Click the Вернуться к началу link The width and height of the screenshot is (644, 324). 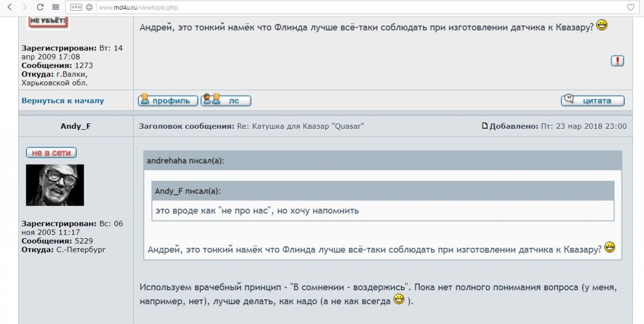pyautogui.click(x=63, y=100)
